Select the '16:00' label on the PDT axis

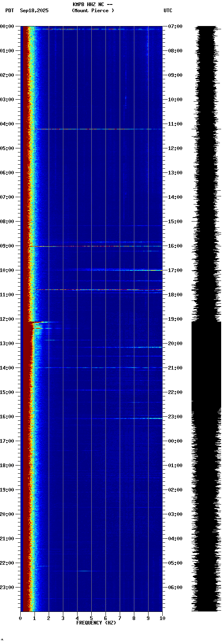[7, 417]
